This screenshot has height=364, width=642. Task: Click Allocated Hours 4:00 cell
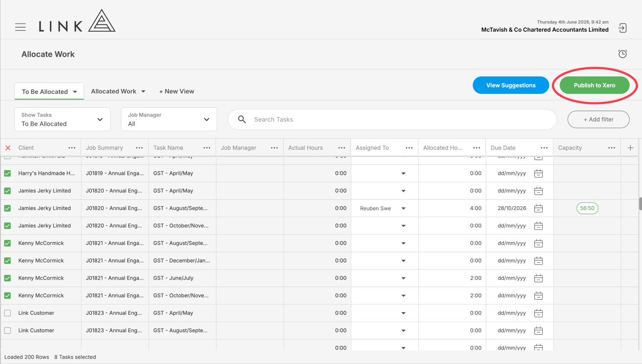pos(452,208)
